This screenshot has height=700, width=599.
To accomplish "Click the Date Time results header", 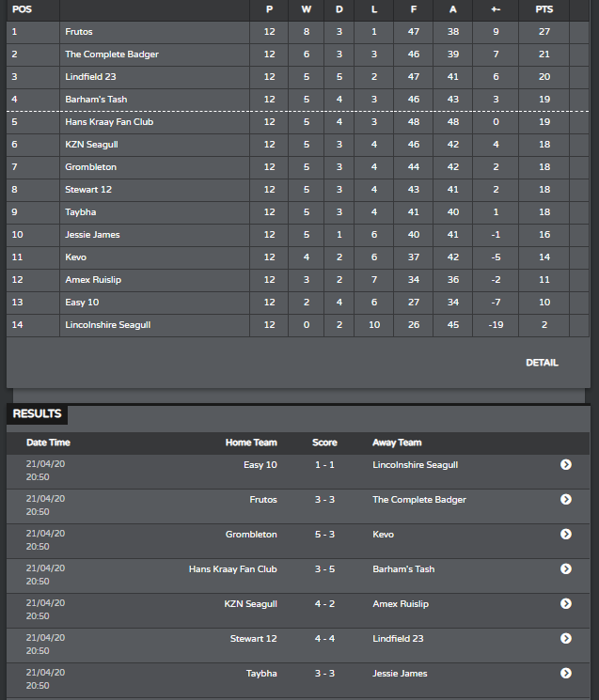I will (x=48, y=443).
